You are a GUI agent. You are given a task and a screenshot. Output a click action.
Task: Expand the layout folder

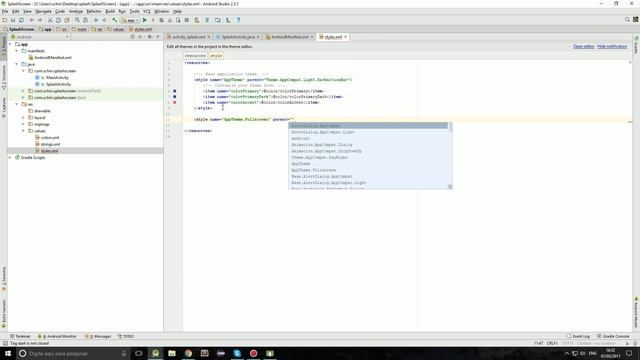(x=23, y=118)
